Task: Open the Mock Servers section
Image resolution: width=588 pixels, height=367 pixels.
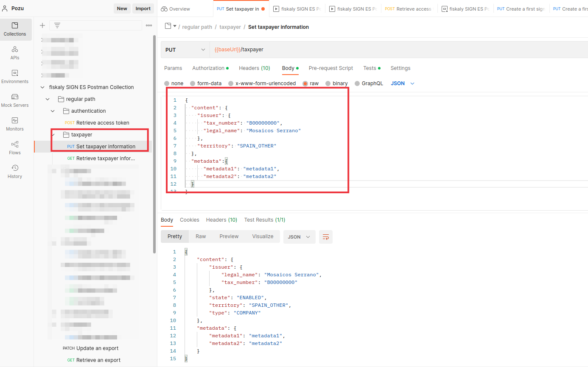Action: (x=15, y=100)
